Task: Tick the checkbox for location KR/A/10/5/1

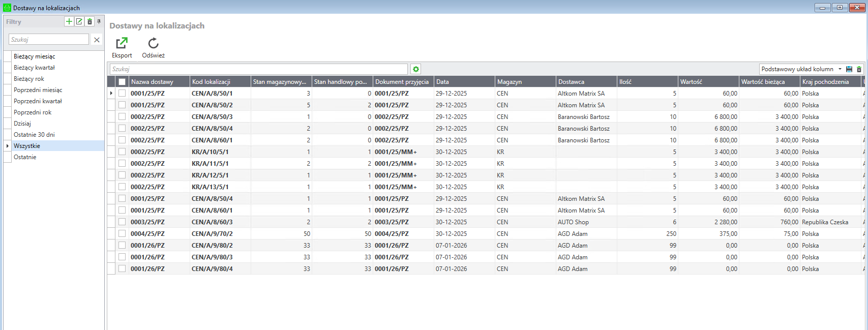Action: pos(122,152)
